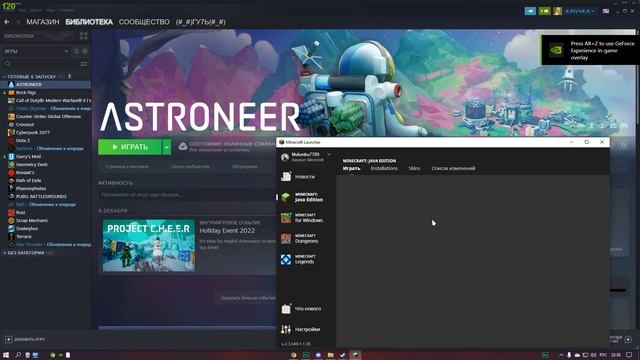Open the dropdown arrow beside ИГРАТЬ
The image size is (640, 360).
167,147
